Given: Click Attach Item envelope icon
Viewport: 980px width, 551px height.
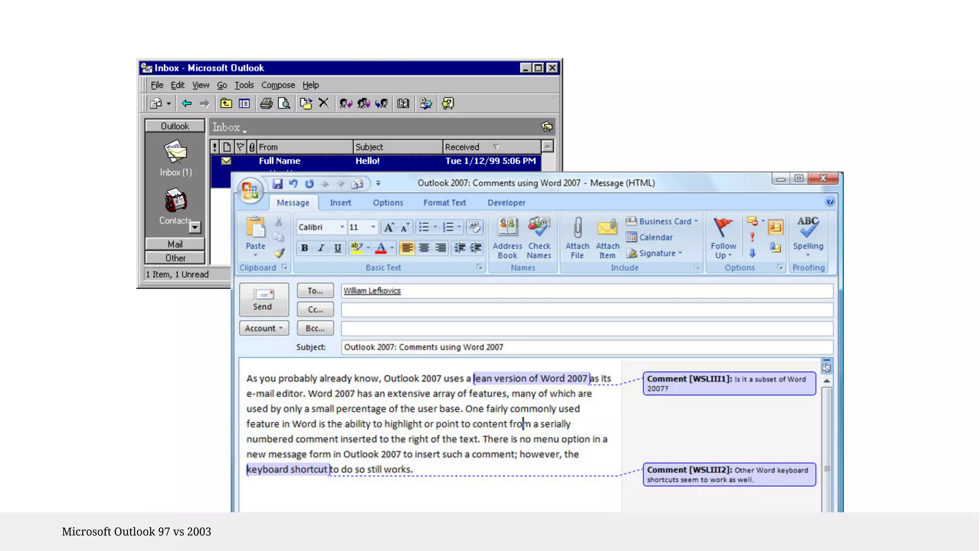Looking at the screenshot, I should (x=608, y=238).
